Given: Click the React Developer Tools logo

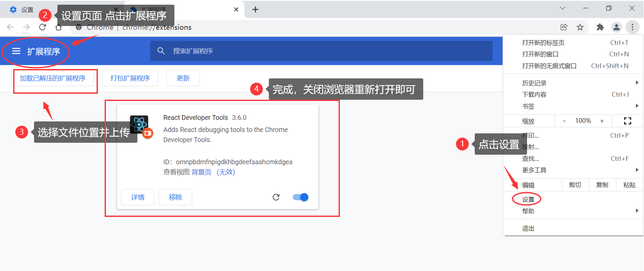Looking at the screenshot, I should [x=139, y=124].
